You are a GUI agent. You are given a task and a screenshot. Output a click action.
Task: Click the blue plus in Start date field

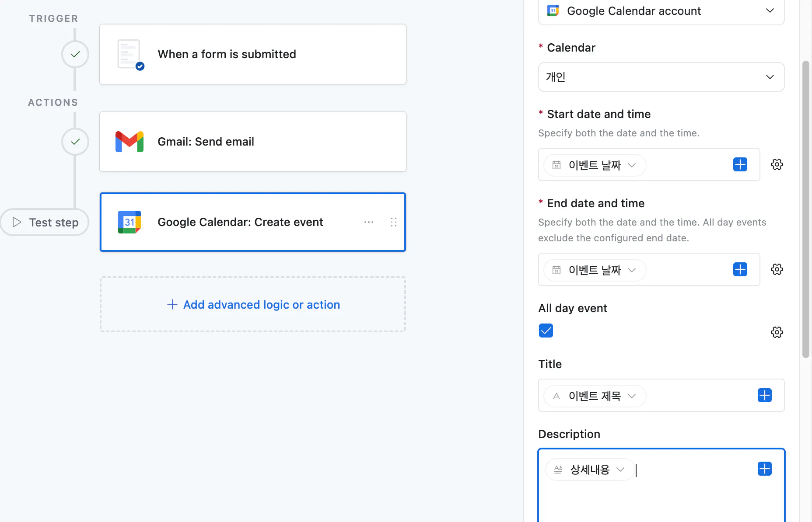coord(740,164)
